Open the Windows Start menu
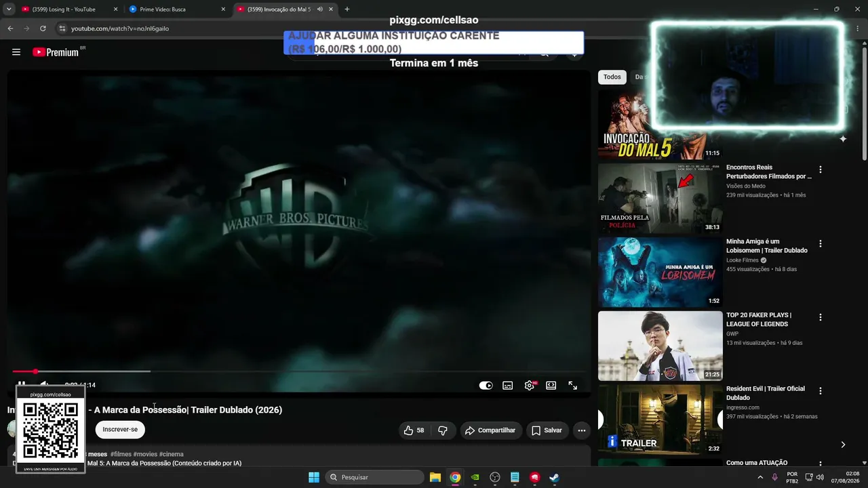Screen dimensions: 868x488 click(x=314, y=477)
